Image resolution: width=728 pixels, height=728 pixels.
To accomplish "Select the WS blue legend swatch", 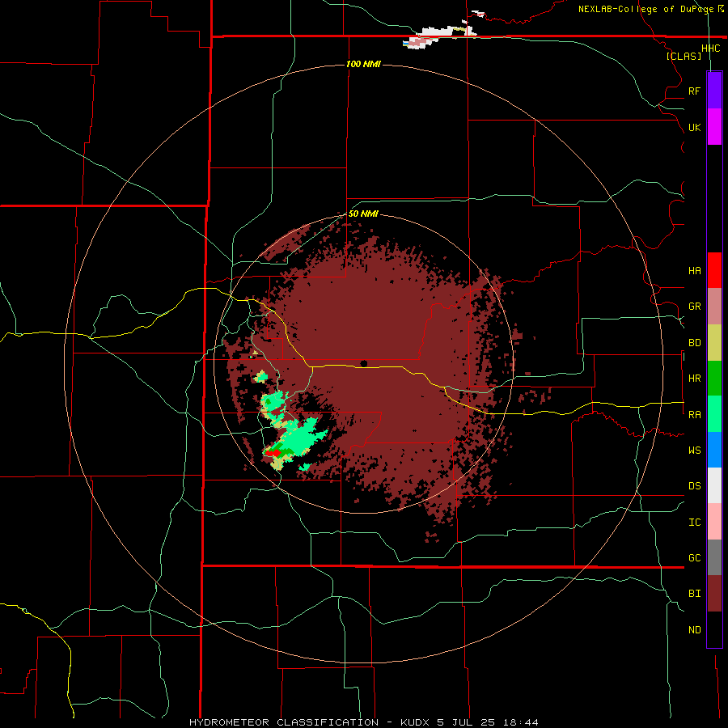I will [714, 450].
